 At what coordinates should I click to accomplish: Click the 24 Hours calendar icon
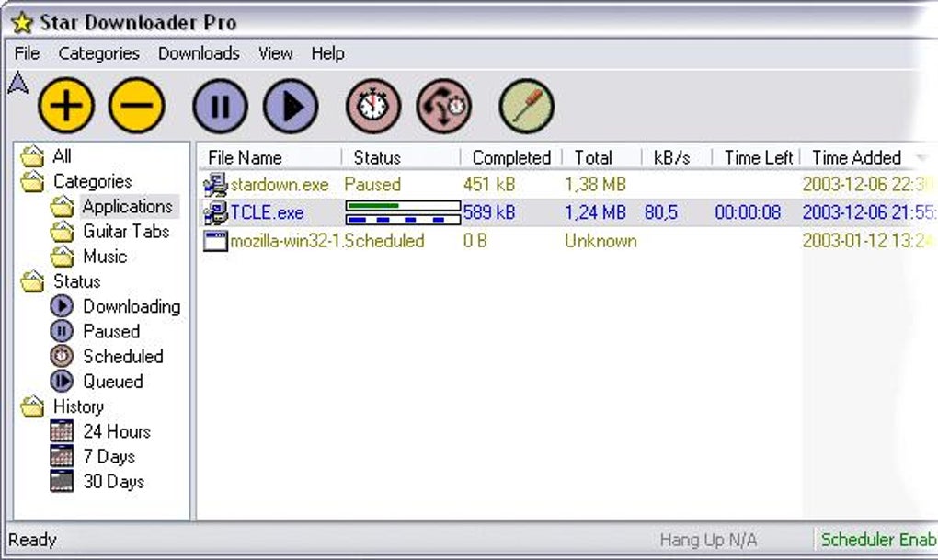click(x=62, y=430)
